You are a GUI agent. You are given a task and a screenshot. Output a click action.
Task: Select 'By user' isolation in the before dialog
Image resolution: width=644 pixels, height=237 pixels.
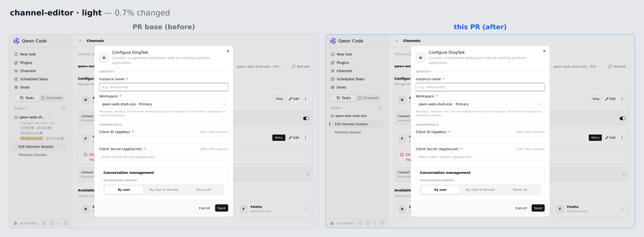pos(124,190)
